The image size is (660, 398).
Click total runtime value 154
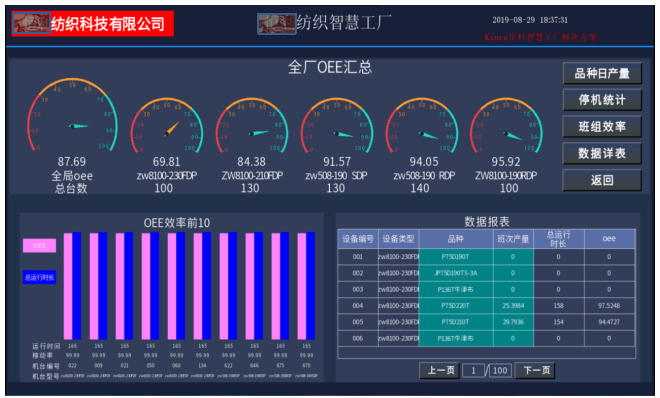coord(559,322)
